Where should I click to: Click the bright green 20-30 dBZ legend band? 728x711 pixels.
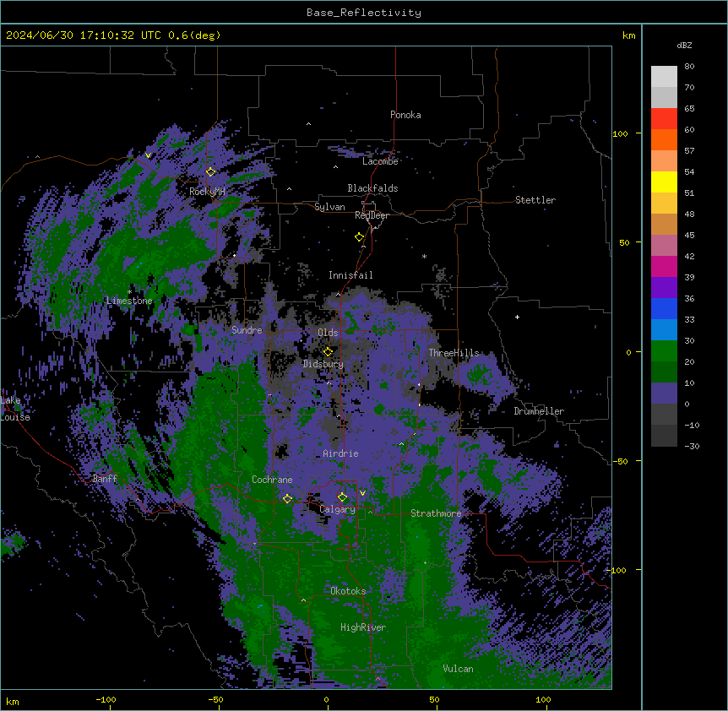pyautogui.click(x=664, y=351)
